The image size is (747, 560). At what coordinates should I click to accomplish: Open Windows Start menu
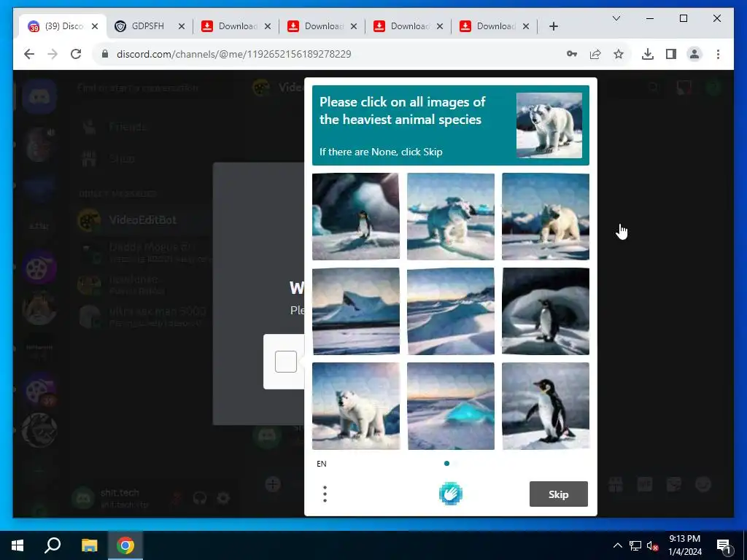18,545
